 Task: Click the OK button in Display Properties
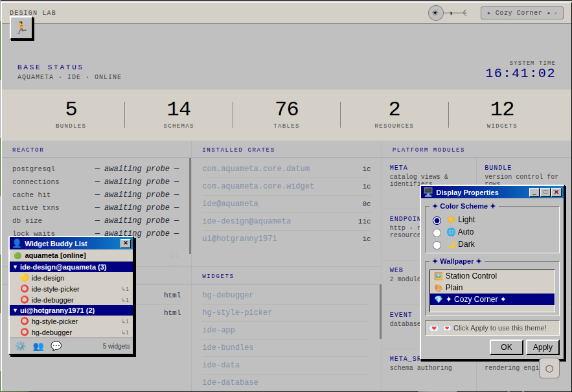pos(507,347)
